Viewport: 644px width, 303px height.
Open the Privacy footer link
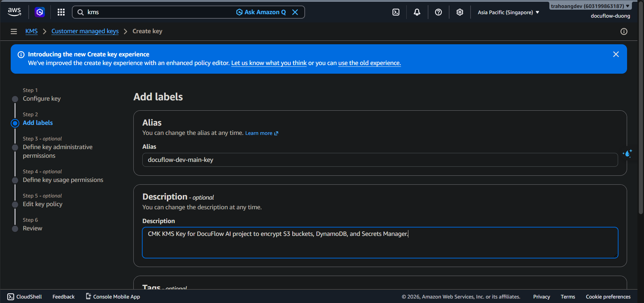coord(541,297)
